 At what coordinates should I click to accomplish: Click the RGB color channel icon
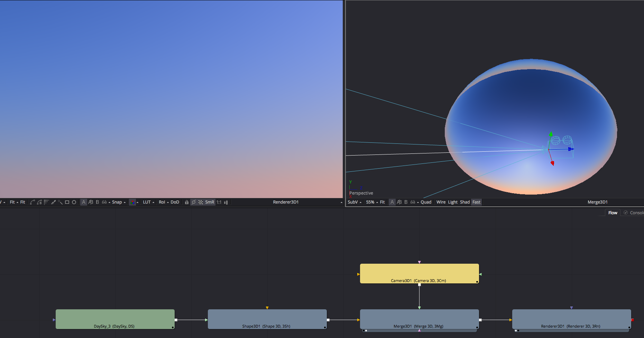pos(132,202)
